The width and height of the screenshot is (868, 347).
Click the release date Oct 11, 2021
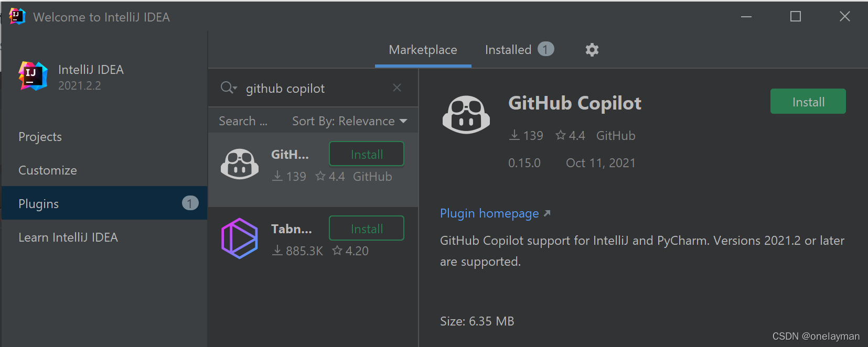click(601, 163)
